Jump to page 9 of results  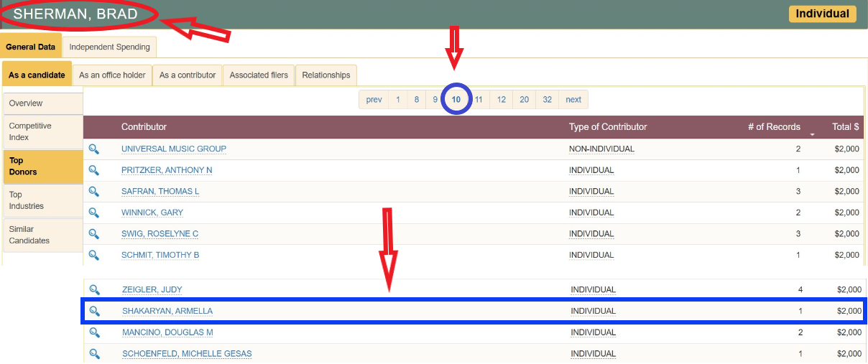coord(435,100)
